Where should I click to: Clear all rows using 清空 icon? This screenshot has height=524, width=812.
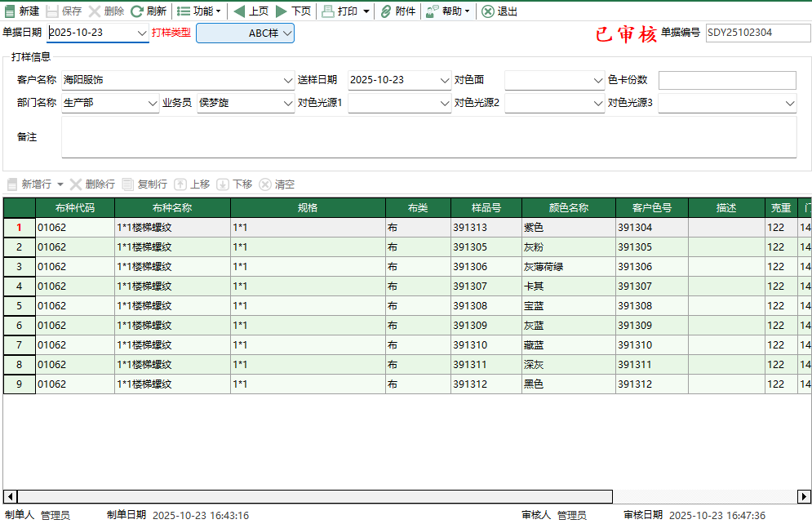pos(276,184)
